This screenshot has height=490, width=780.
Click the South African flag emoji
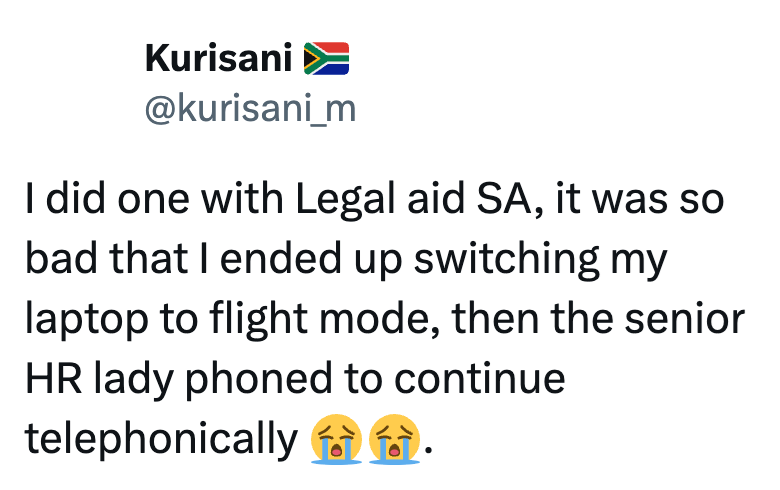click(x=326, y=60)
